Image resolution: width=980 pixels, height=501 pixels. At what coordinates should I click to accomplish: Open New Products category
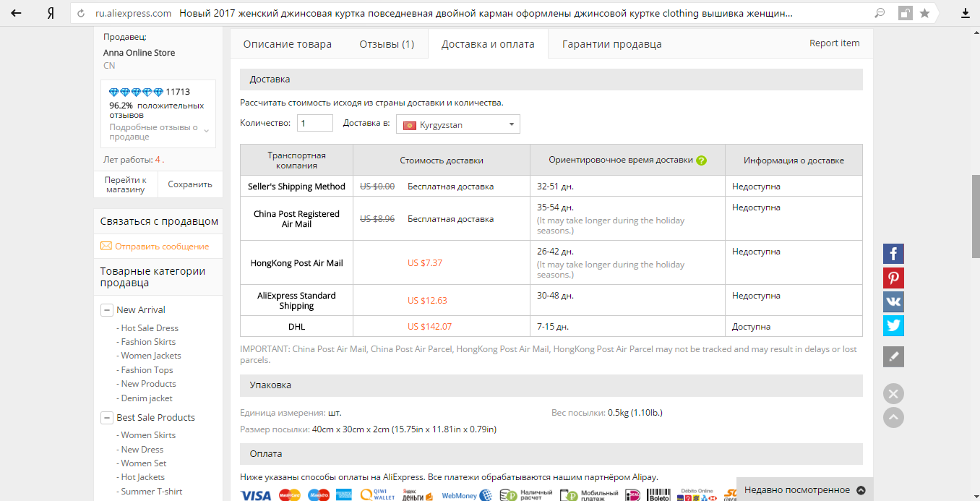pos(148,384)
